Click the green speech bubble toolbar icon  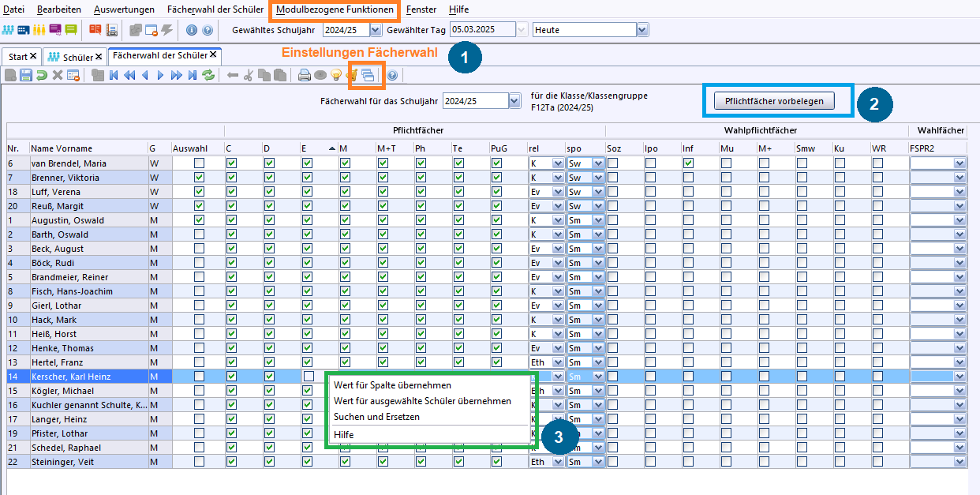pos(70,30)
